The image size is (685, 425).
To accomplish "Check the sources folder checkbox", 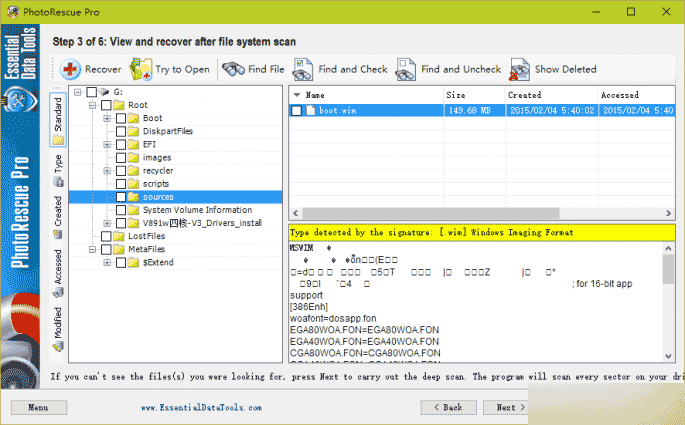I will [x=121, y=197].
